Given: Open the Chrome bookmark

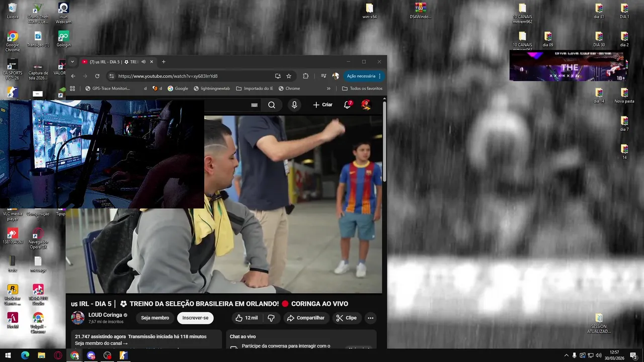Looking at the screenshot, I should pos(289,88).
